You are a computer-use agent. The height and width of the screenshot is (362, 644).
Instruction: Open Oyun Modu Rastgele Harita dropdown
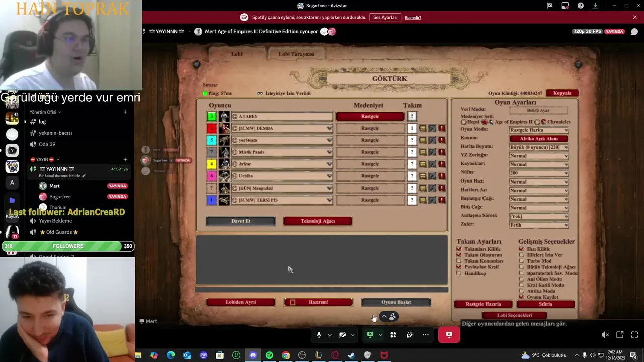(x=538, y=130)
